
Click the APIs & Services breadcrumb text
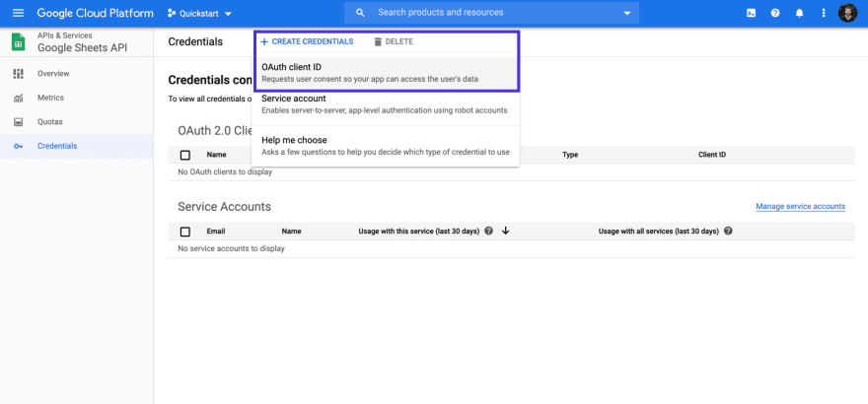pyautogui.click(x=65, y=35)
